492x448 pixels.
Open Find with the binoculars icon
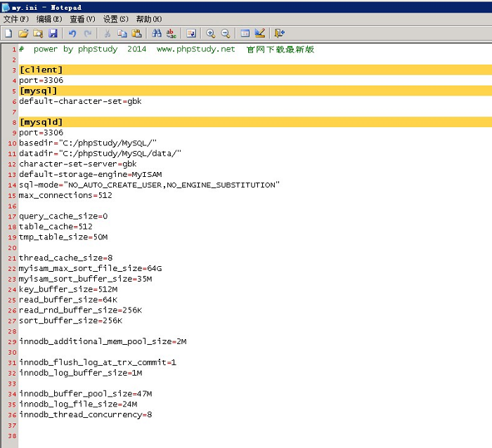coord(157,33)
